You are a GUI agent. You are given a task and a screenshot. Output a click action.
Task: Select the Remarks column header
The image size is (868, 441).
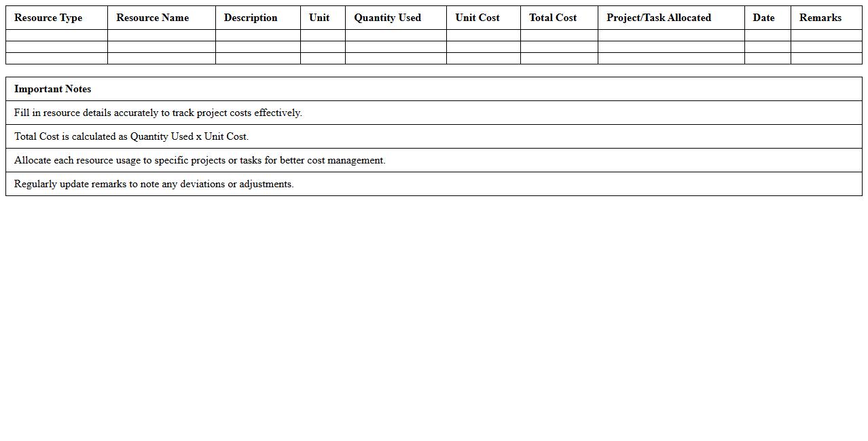pos(820,18)
